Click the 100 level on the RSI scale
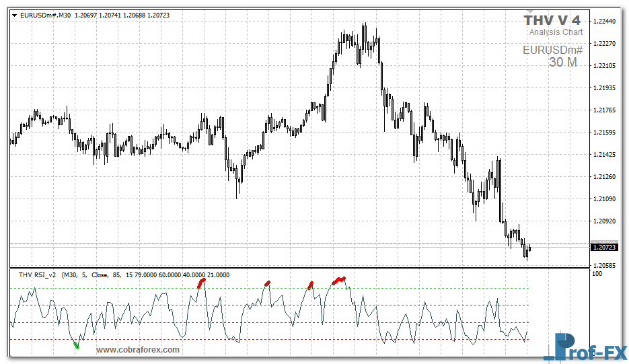 coord(597,273)
